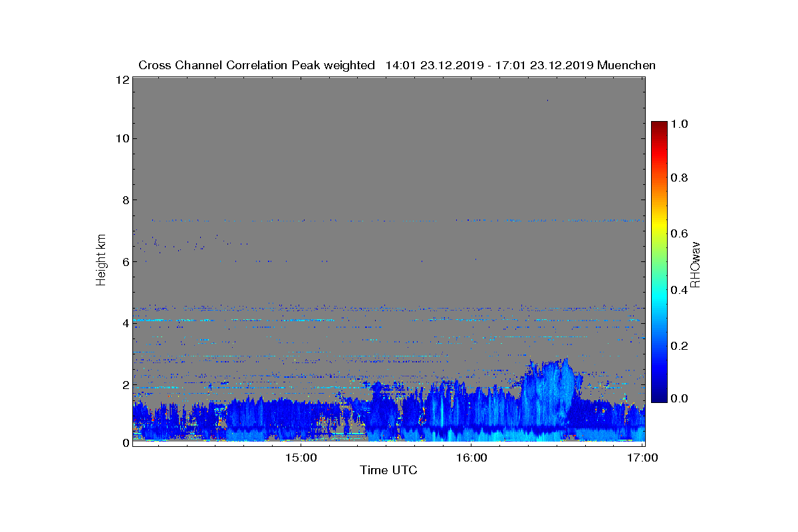The image size is (798, 532).
Task: Click the '6' height axis label
Action: point(124,261)
